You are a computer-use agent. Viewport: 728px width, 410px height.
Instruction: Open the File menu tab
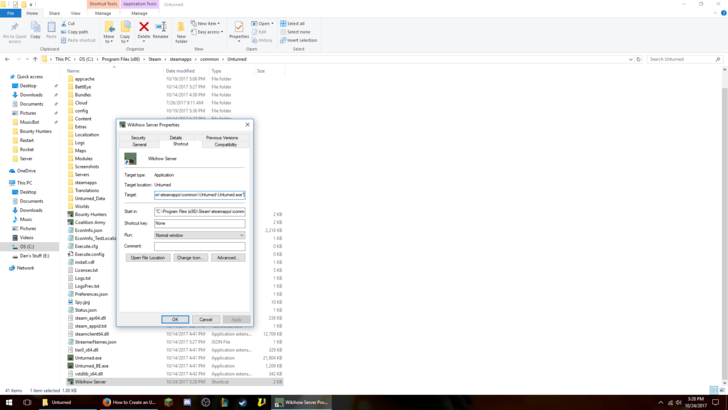click(10, 13)
